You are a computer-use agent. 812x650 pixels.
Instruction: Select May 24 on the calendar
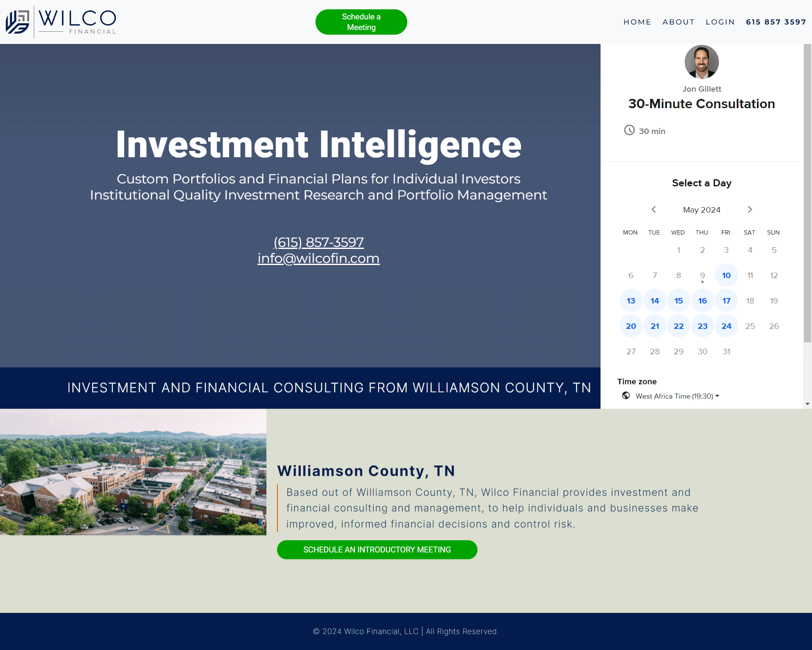(x=726, y=326)
